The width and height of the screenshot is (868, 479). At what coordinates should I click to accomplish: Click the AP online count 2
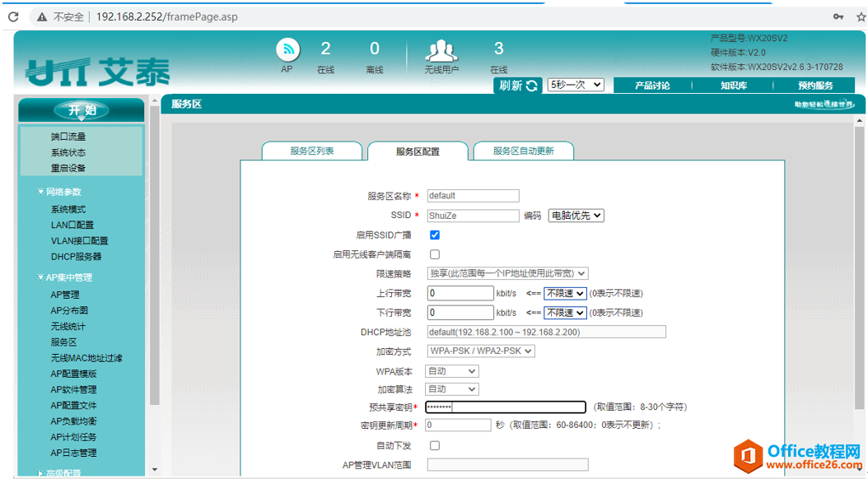tap(325, 49)
